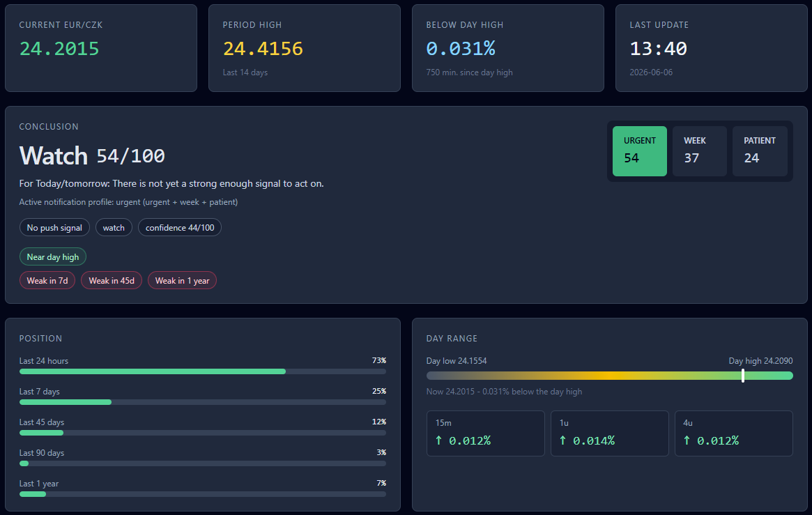Click current EUR/CZK rate 24.2015
Screen dimensions: 812x515
pos(59,49)
